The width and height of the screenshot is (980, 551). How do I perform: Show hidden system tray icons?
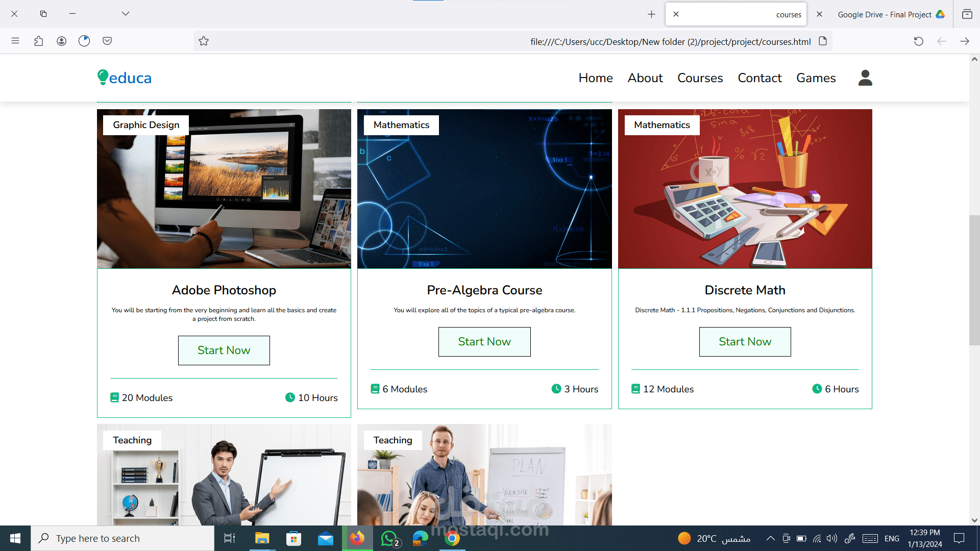(x=770, y=538)
